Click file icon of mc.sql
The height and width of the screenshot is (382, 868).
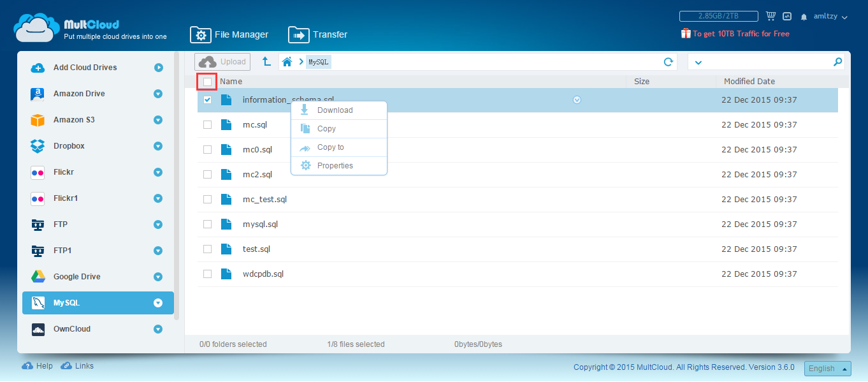click(x=226, y=125)
